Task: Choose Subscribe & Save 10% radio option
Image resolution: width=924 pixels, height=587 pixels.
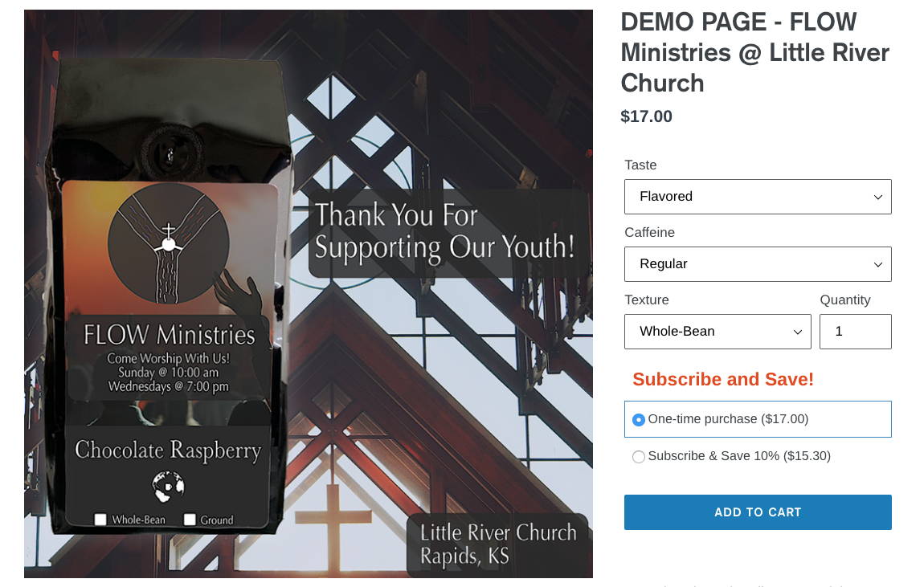Action: click(x=638, y=457)
